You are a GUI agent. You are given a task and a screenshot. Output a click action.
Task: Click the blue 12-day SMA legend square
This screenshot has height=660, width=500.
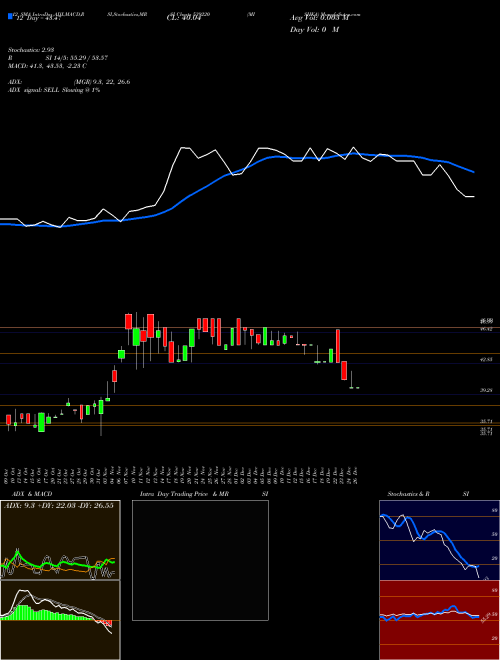[11, 16]
